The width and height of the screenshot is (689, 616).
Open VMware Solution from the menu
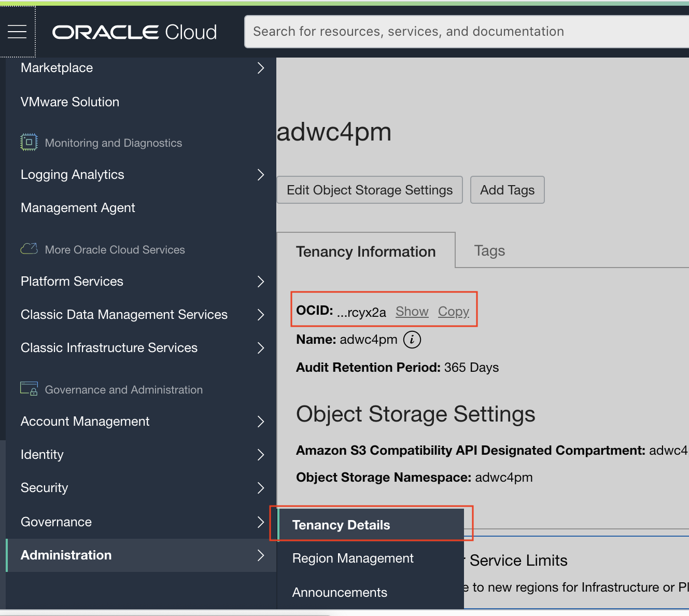pos(70,102)
